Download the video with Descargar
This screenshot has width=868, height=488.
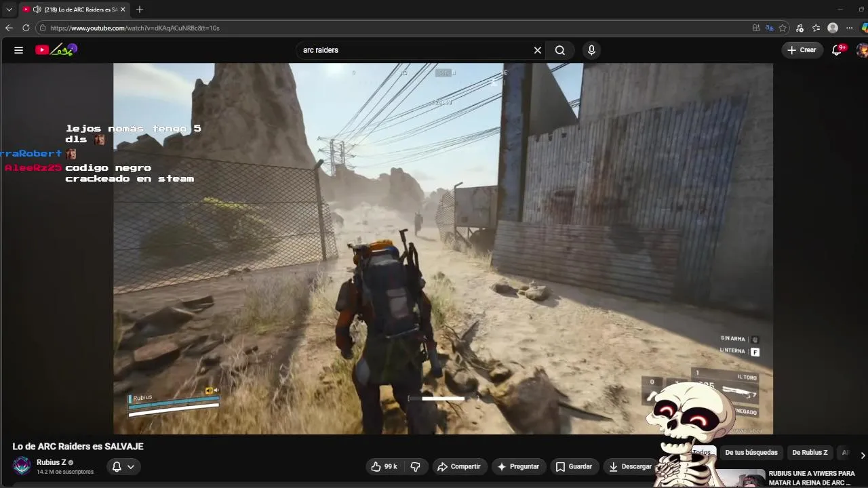pos(630,466)
